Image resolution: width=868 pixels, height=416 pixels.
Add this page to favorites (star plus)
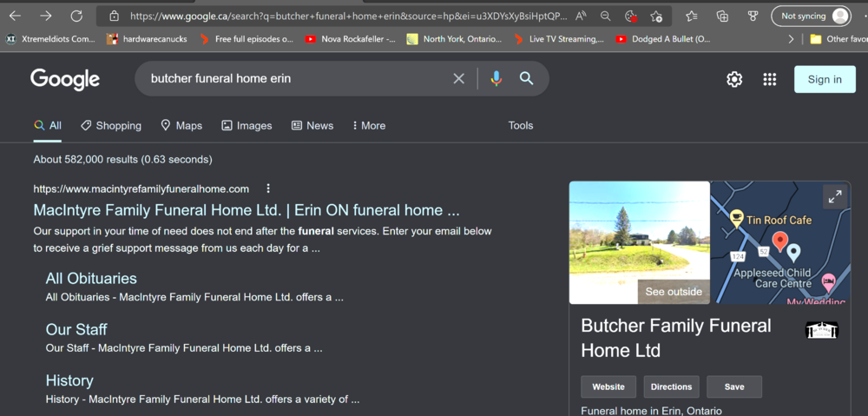point(657,16)
